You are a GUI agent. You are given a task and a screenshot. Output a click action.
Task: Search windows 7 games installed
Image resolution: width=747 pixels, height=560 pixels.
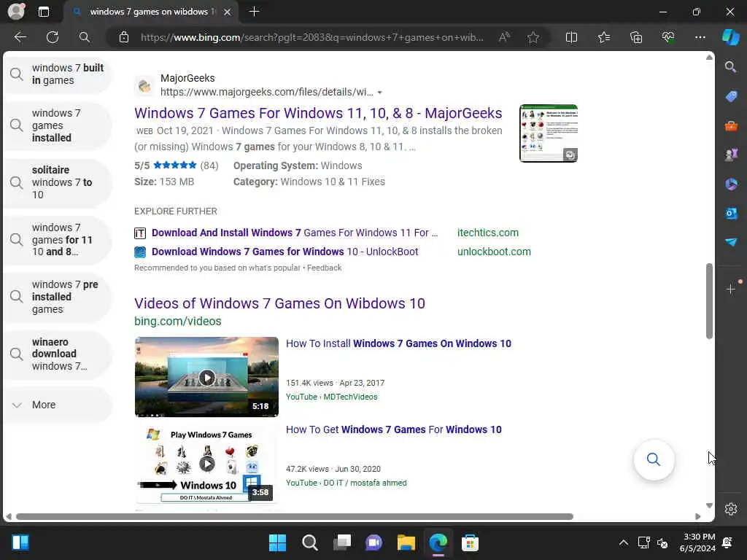pos(57,125)
